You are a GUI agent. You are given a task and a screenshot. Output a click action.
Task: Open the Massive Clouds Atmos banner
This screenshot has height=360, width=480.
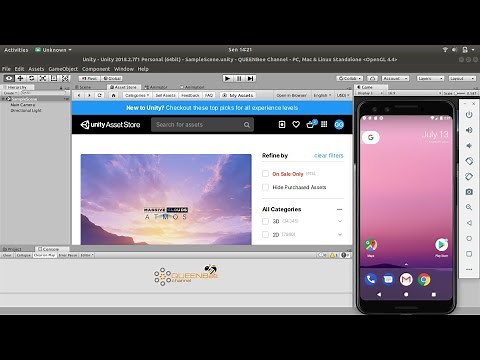[166, 199]
